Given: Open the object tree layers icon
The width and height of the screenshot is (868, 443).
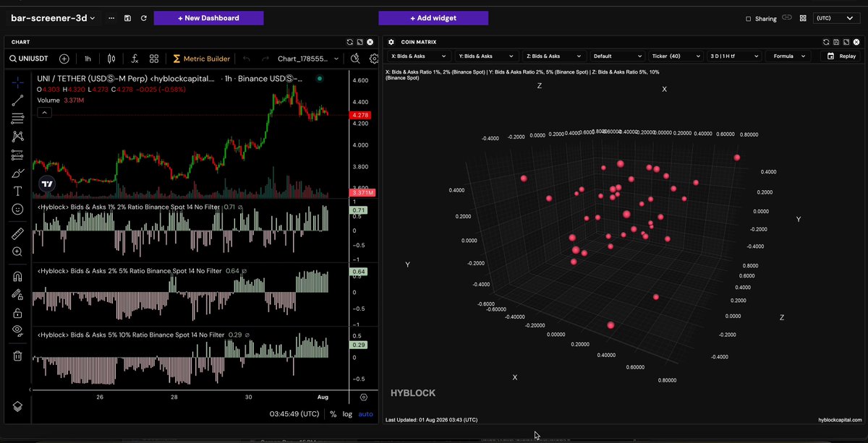Looking at the screenshot, I should pyautogui.click(x=18, y=407).
